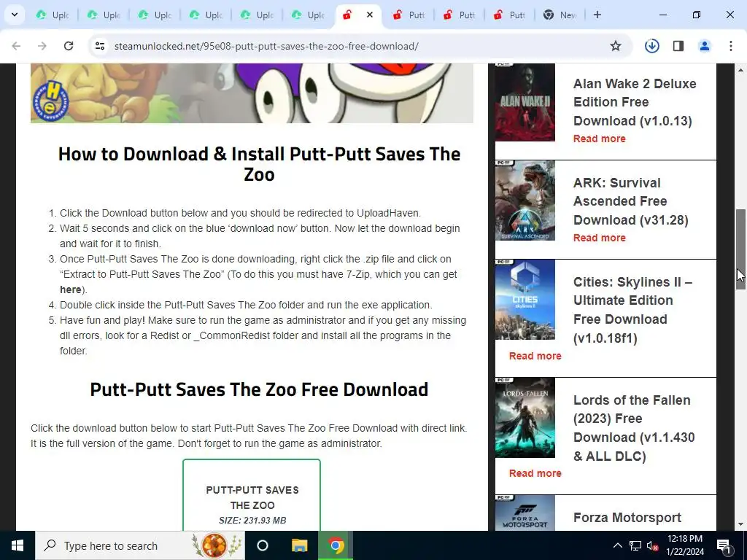Open Cities: Skylines II Ultimate Edition link

pos(632,309)
